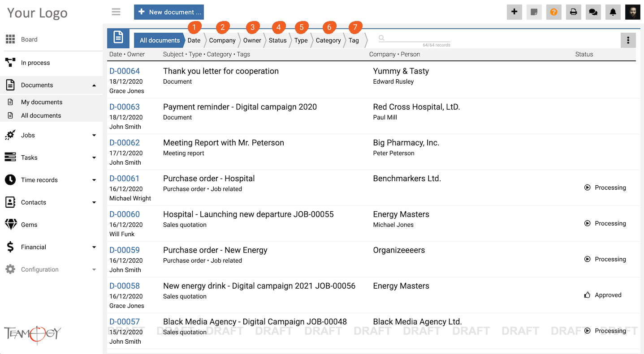Viewport: 644px width, 354px height.
Task: Click the Jobs sidebar icon
Action: coord(10,135)
